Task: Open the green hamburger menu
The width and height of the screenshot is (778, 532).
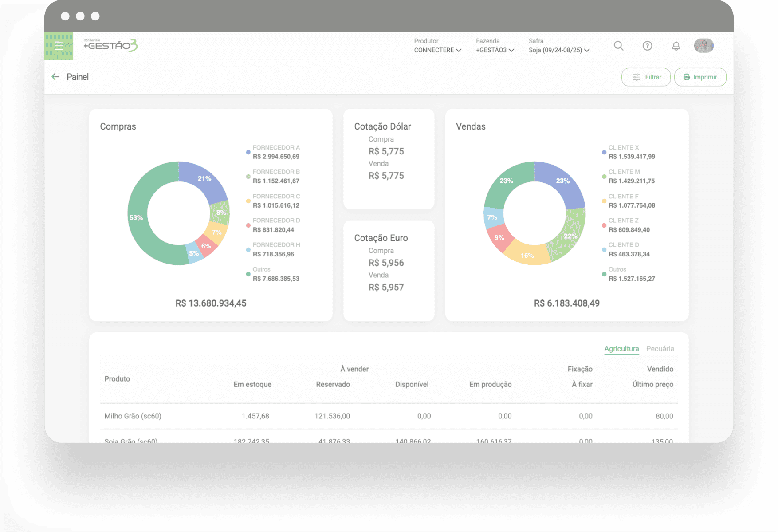Action: pyautogui.click(x=59, y=46)
